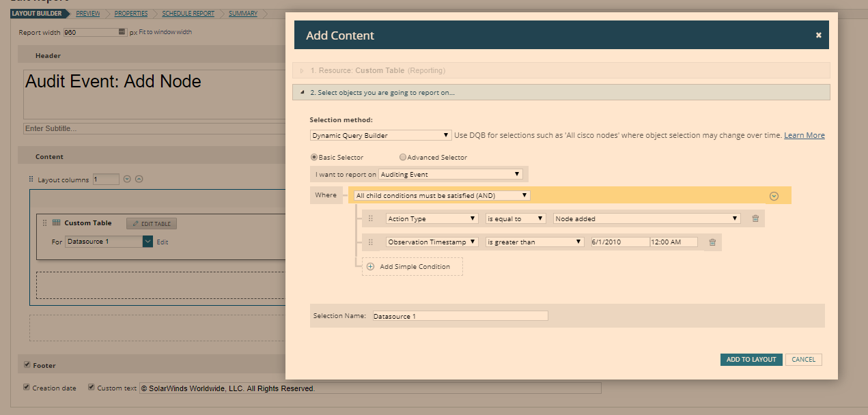Open the Learn More link
The image size is (868, 415).
coord(804,135)
